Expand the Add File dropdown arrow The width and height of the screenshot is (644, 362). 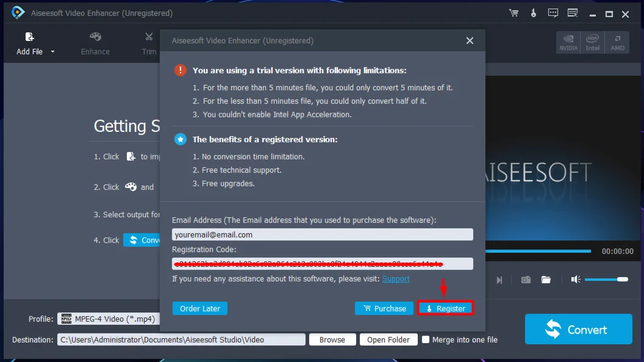[x=52, y=52]
